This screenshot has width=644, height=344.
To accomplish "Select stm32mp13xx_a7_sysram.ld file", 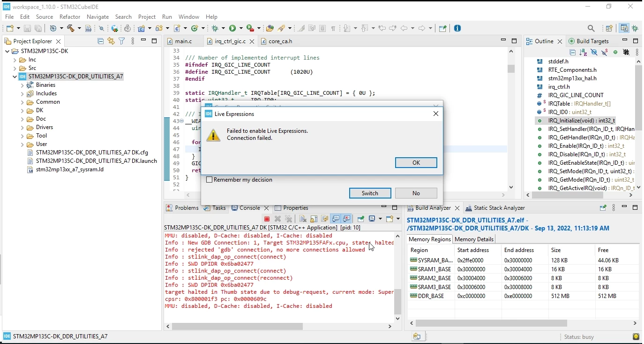I will point(69,169).
